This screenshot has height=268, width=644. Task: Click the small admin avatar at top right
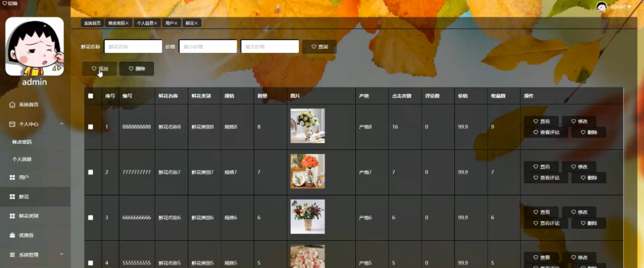(x=602, y=7)
